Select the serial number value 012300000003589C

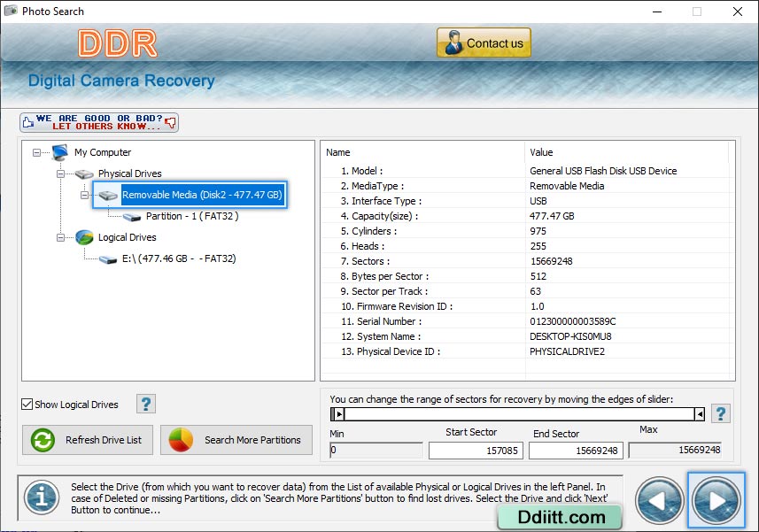[x=573, y=321]
